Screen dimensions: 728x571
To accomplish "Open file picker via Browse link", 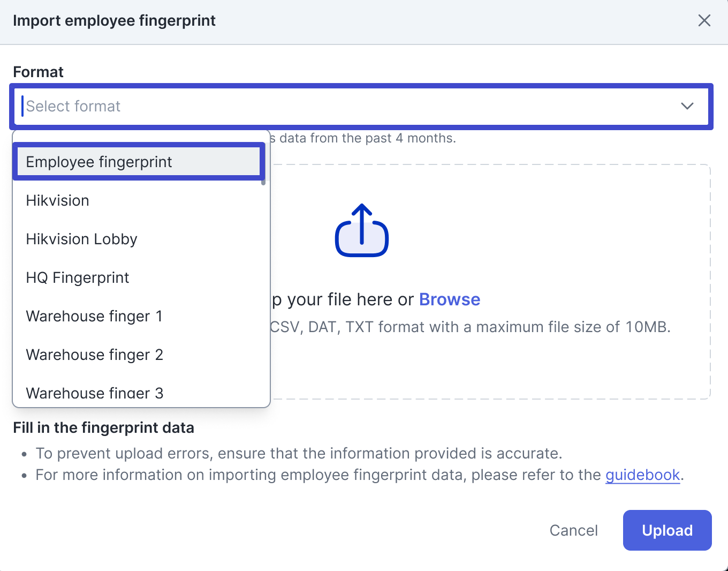I will click(x=450, y=299).
